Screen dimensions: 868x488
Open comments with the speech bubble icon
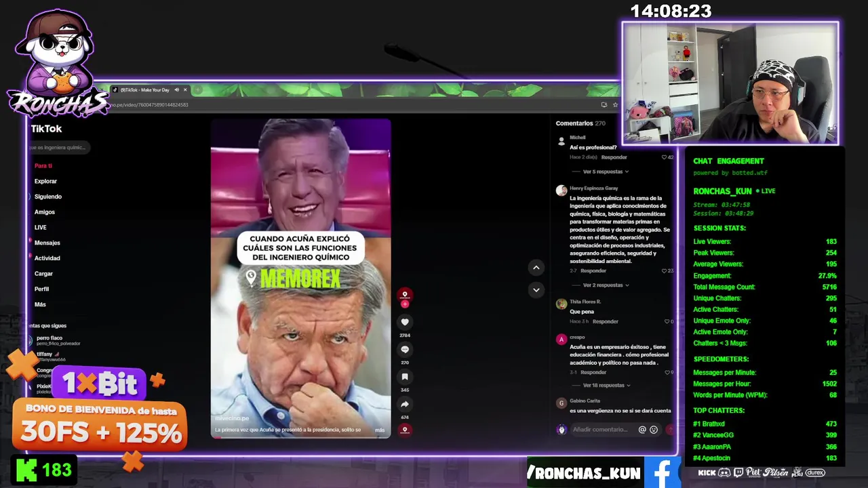click(405, 349)
